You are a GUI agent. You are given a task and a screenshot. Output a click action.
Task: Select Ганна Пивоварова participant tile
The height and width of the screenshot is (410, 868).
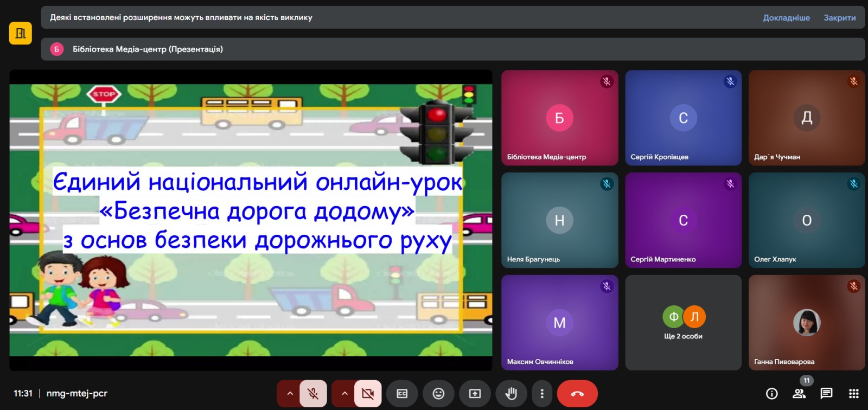(x=807, y=323)
